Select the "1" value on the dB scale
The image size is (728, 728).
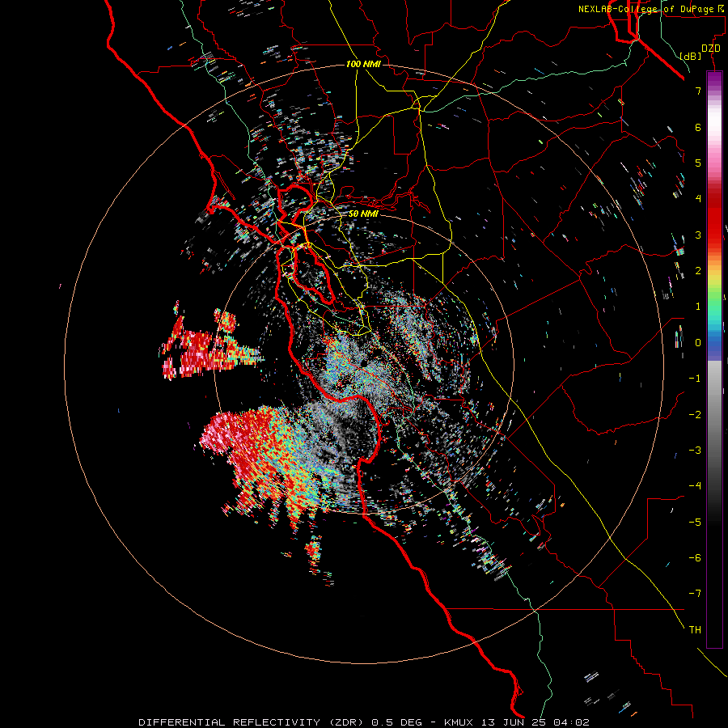(x=698, y=307)
